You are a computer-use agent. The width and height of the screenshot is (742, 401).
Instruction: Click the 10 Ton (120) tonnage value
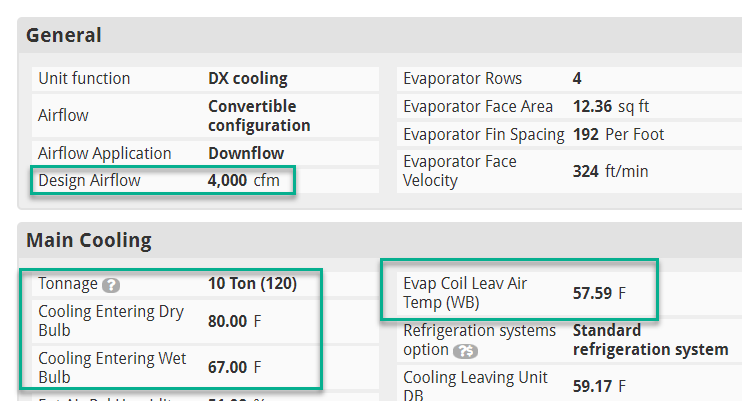[x=252, y=283]
